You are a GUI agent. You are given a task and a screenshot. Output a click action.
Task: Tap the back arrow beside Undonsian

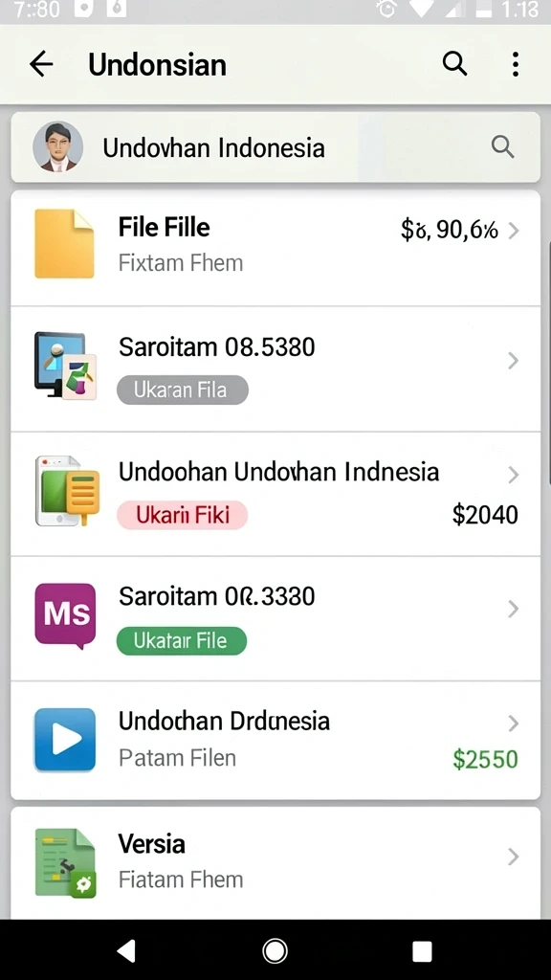[x=41, y=64]
